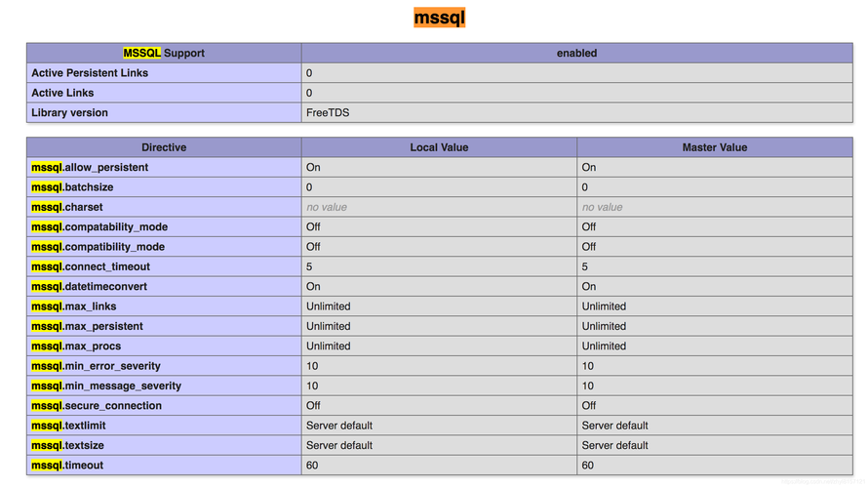Click the orange mssql section heading
868x488 pixels.
(x=439, y=18)
